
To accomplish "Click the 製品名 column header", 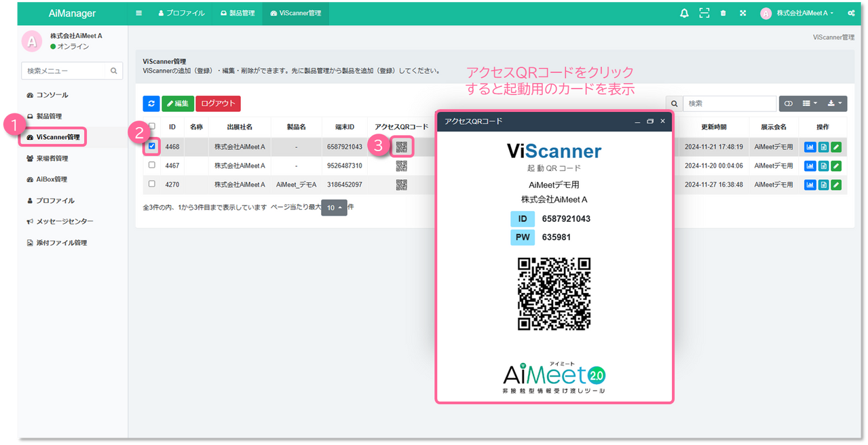I will (x=297, y=127).
